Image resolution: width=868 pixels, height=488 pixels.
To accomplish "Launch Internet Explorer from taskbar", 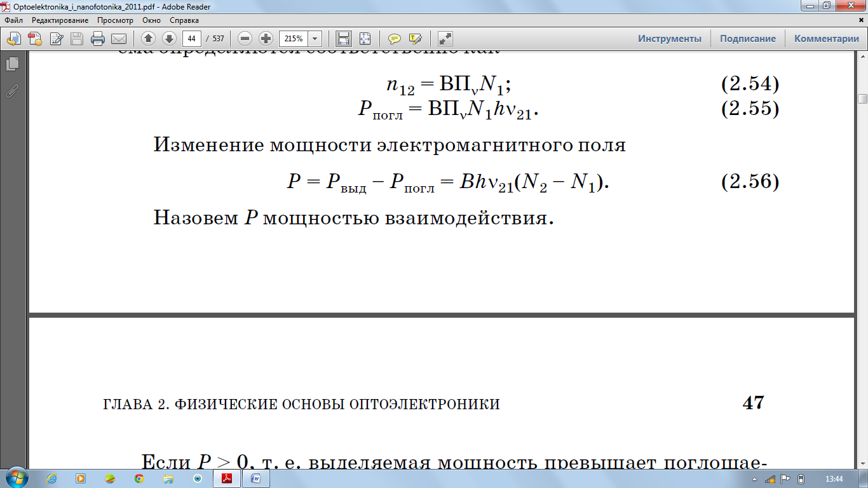I will (x=51, y=478).
